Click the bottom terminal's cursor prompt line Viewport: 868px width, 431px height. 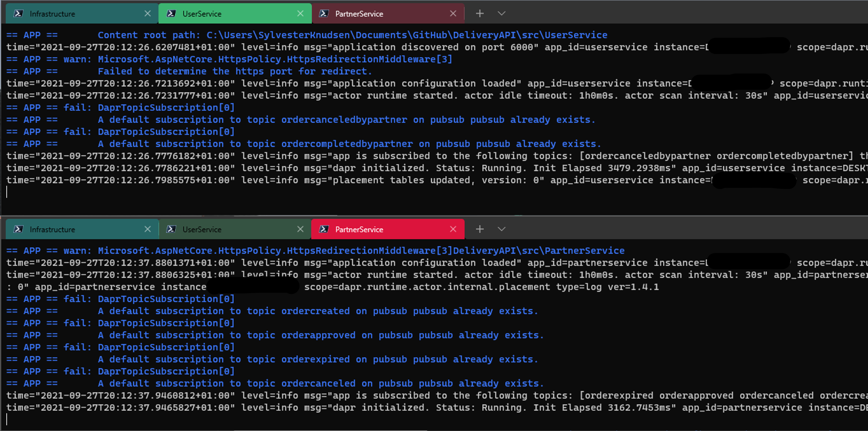tap(7, 419)
